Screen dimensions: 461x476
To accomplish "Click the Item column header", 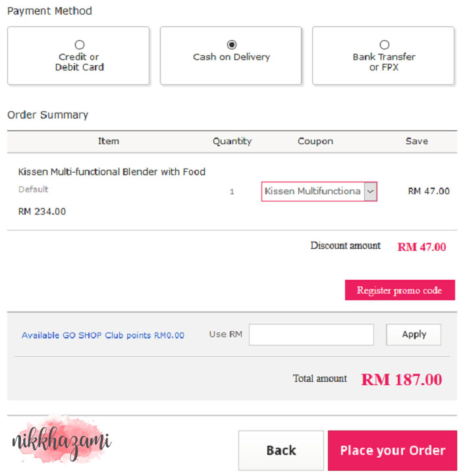I will [x=109, y=141].
